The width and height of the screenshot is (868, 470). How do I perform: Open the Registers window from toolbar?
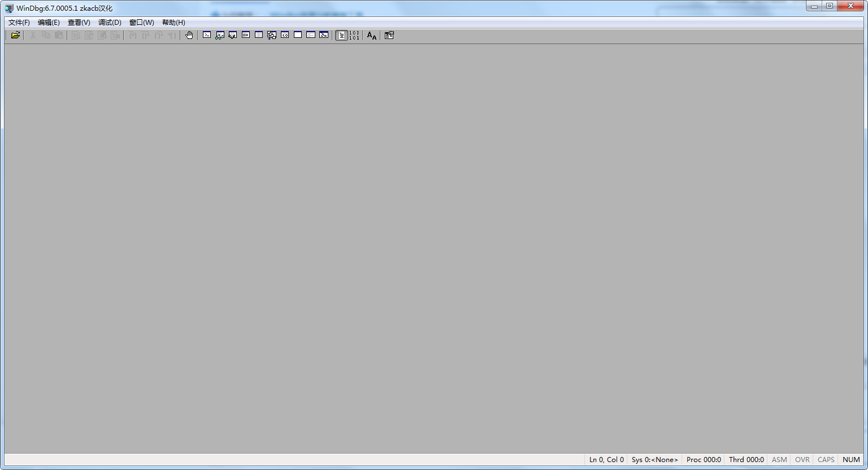246,35
